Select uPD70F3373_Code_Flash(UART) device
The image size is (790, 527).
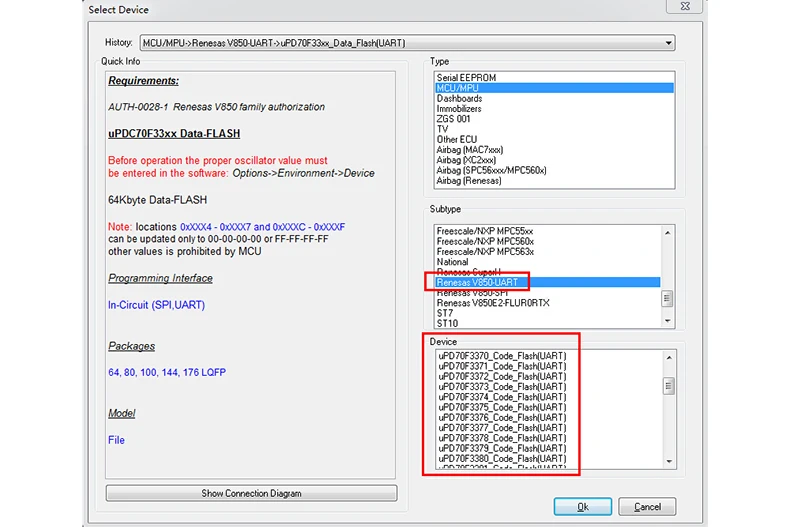[549, 386]
